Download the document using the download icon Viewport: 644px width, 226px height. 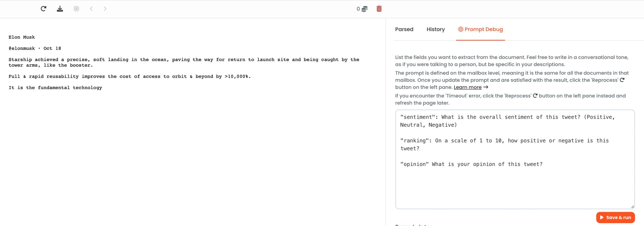60,9
